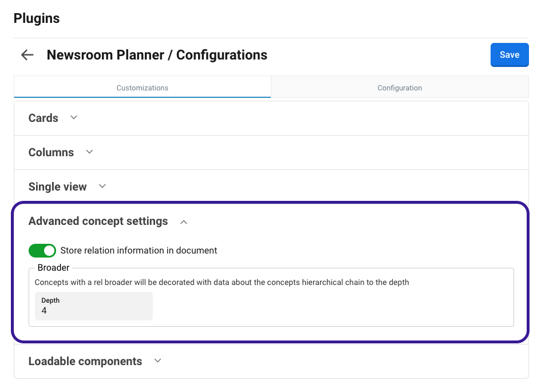Image resolution: width=545 pixels, height=392 pixels.
Task: Collapse Advanced concept settings via chevron
Action: coord(184,221)
